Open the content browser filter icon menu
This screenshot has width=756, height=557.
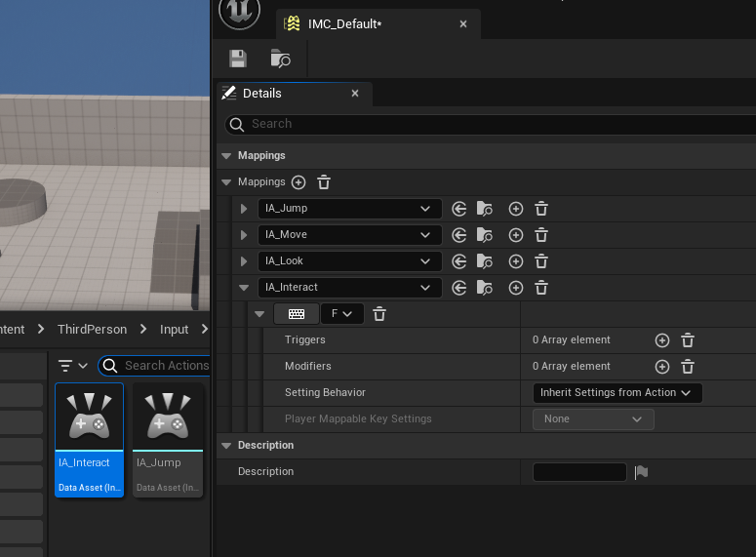pos(73,366)
